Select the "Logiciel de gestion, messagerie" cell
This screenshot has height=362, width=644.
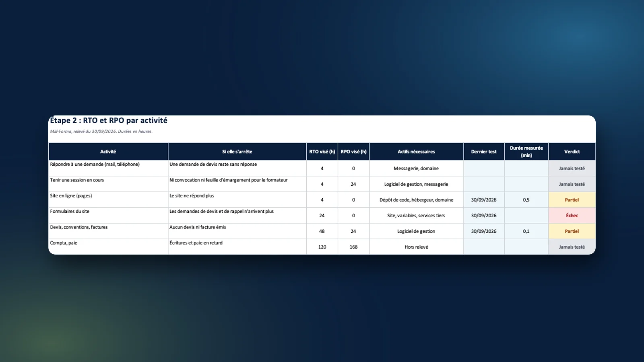click(x=416, y=184)
